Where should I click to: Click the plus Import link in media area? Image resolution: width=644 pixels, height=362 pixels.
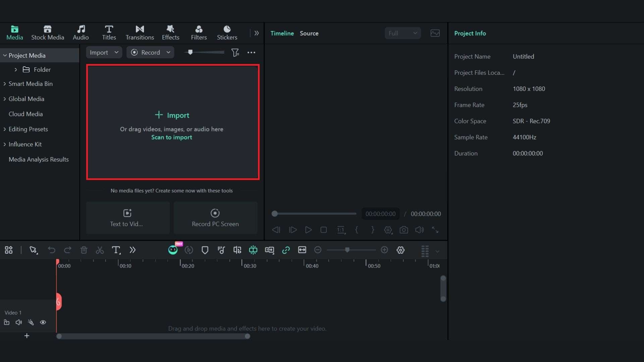172,115
